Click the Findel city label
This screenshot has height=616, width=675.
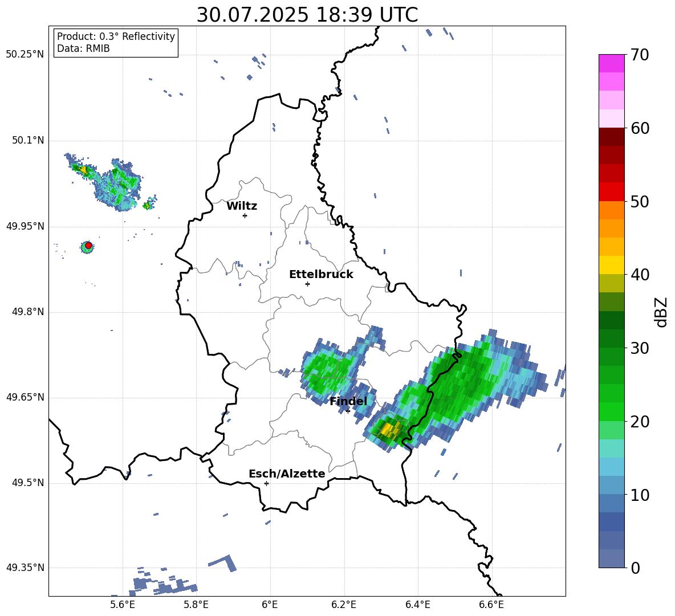coord(348,401)
